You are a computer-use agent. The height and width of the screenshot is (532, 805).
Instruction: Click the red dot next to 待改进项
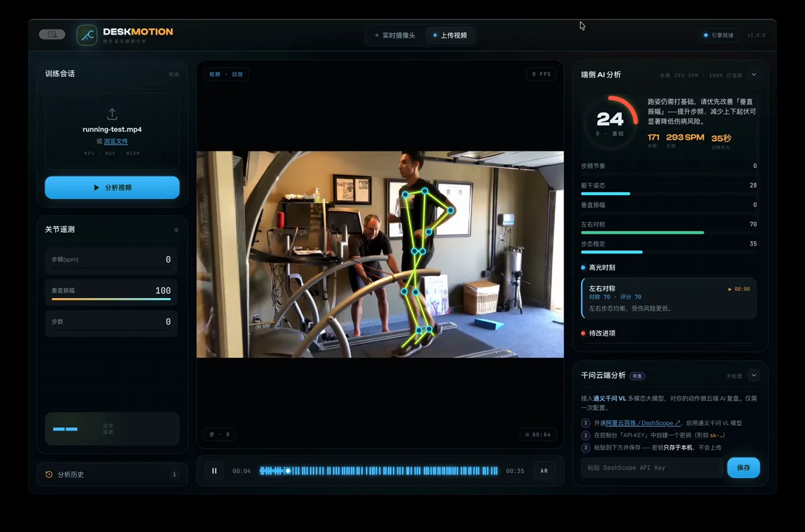tap(584, 333)
